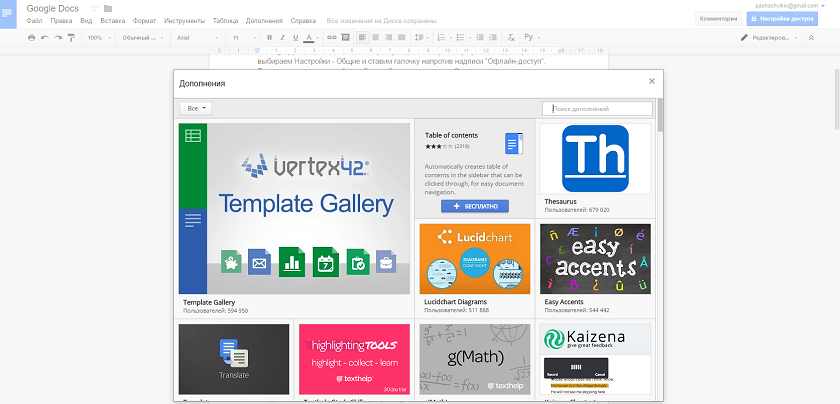Screen dimensions: 840x404
Task: Increase the paragraph indent
Action: tap(493, 38)
